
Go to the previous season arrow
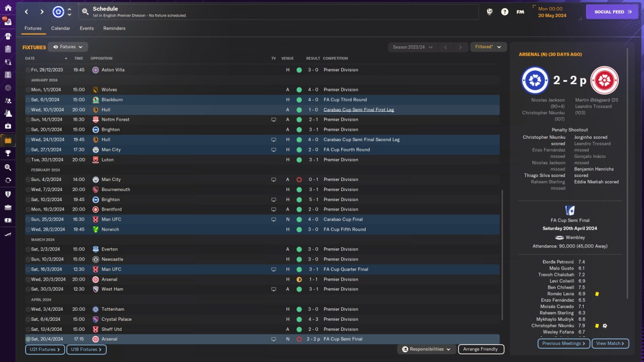(445, 47)
